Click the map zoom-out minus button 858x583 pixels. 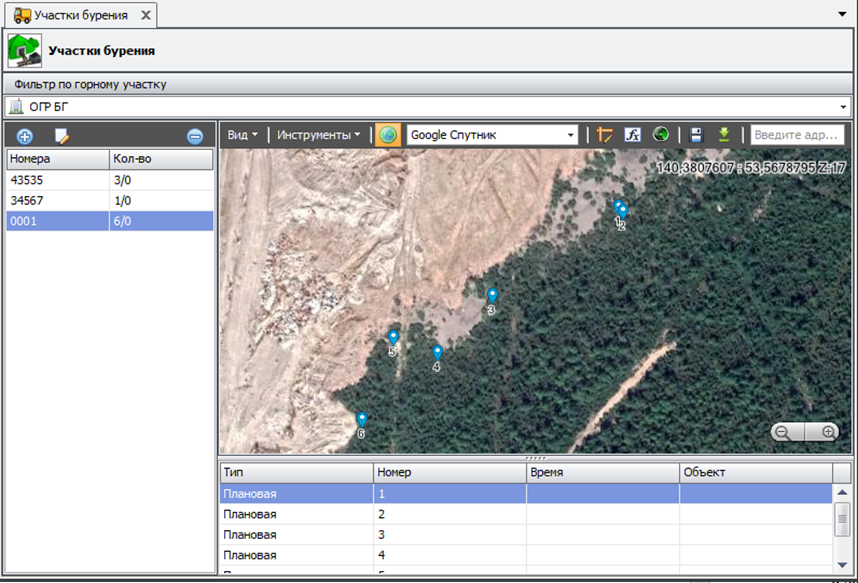click(x=782, y=432)
